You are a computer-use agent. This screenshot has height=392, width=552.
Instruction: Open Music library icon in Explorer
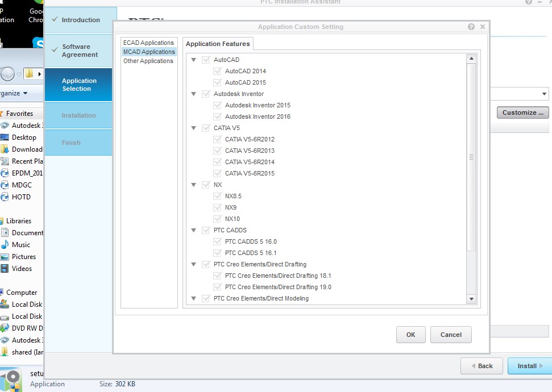[5, 244]
